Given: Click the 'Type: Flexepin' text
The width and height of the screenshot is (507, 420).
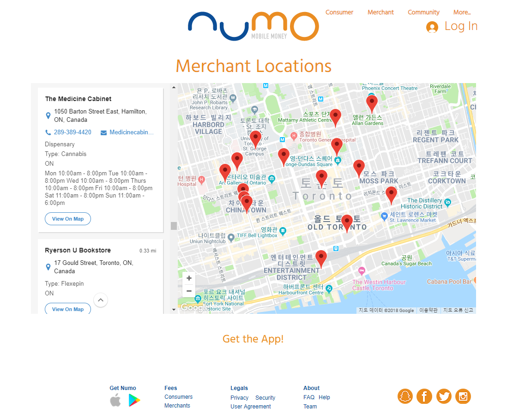Looking at the screenshot, I should [64, 284].
